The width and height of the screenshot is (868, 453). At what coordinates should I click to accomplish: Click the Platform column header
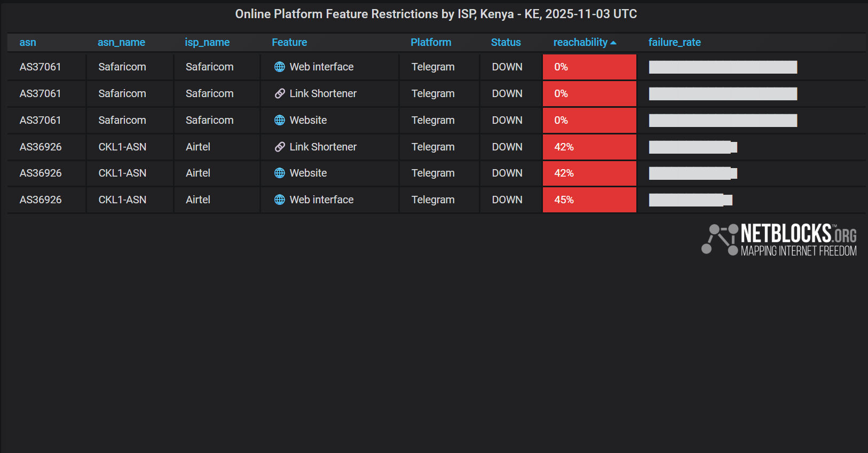pyautogui.click(x=431, y=42)
